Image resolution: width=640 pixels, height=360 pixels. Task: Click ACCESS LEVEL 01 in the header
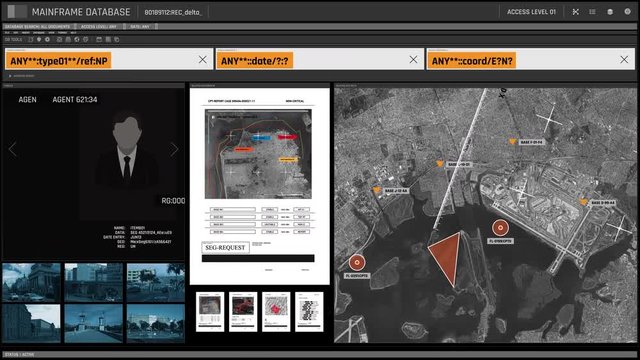tap(531, 12)
